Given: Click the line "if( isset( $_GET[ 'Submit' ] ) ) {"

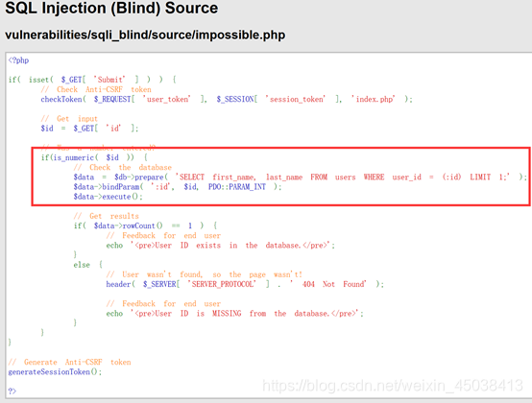Looking at the screenshot, I should click(x=92, y=80).
